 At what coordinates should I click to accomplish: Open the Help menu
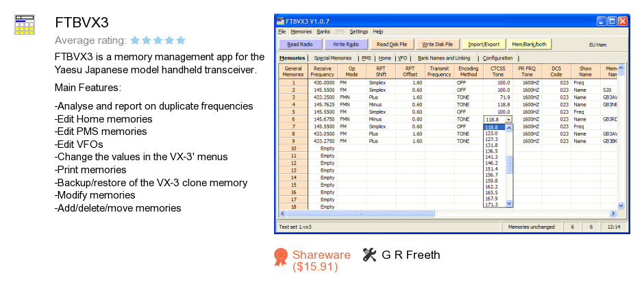[x=378, y=31]
